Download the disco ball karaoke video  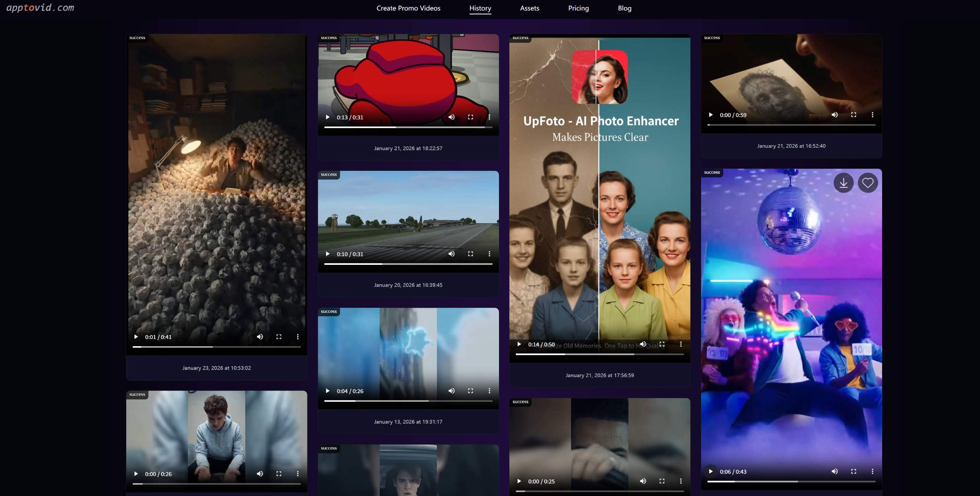pyautogui.click(x=843, y=183)
